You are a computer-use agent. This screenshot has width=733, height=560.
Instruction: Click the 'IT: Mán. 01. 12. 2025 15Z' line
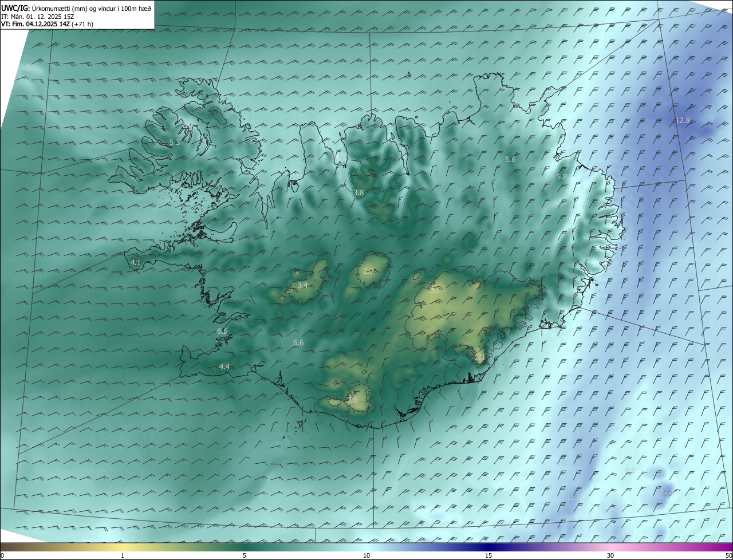click(x=37, y=16)
